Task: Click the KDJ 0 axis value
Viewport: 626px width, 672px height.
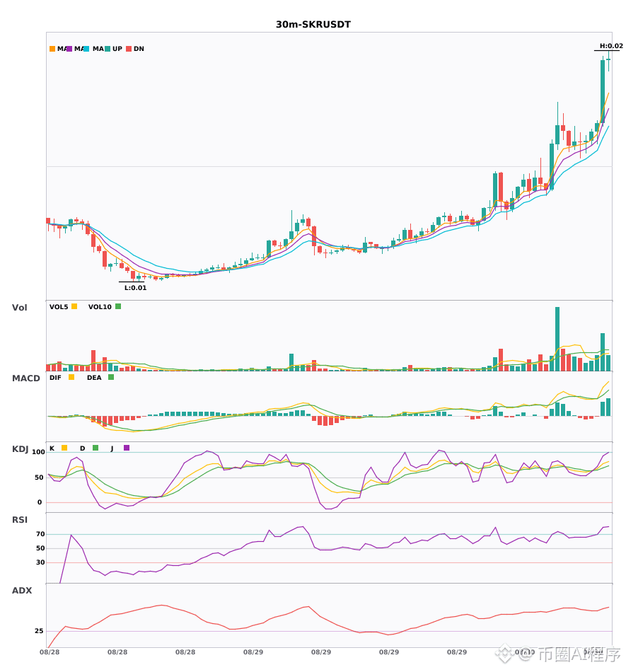Action: 40,502
